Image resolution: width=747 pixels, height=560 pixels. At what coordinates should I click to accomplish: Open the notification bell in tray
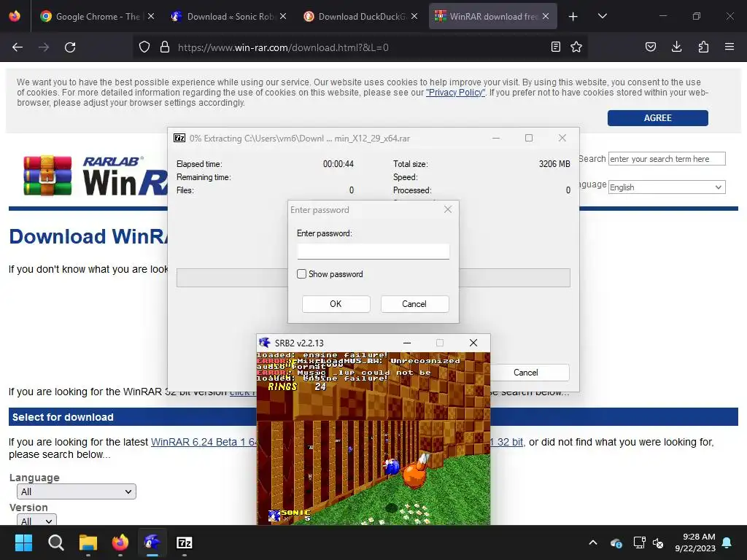(727, 542)
